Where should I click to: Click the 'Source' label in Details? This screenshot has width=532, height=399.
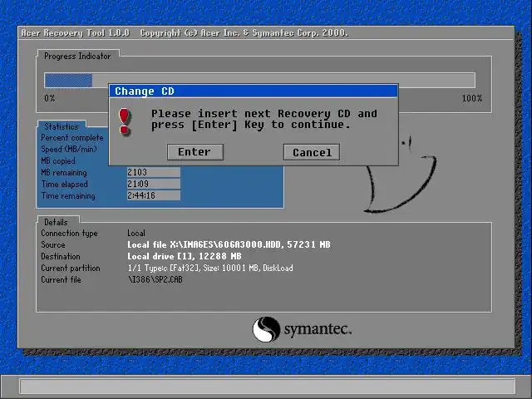tap(53, 244)
